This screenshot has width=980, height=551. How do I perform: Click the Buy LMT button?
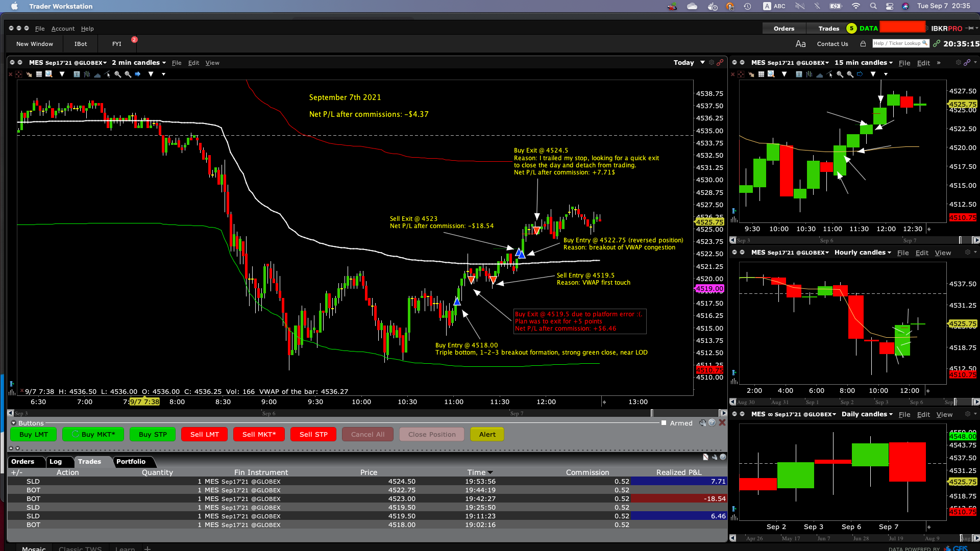pyautogui.click(x=34, y=434)
